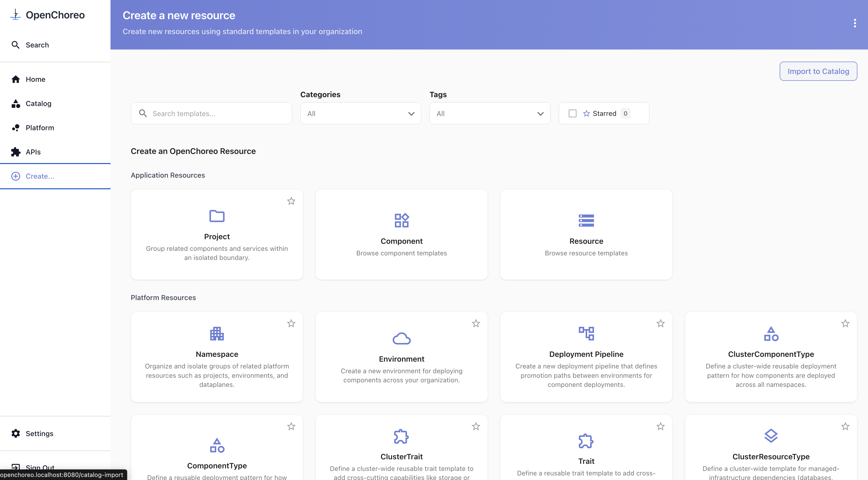Click the 'Application Resources' section heading

(168, 175)
